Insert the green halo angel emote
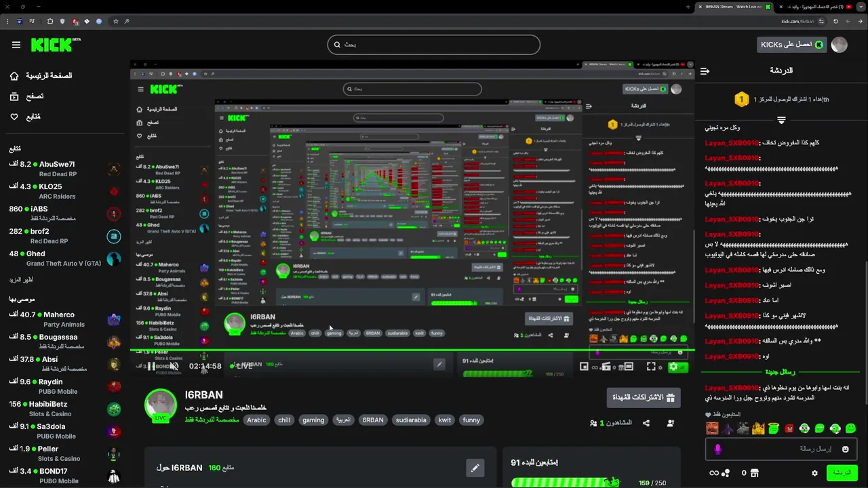 tap(773, 428)
